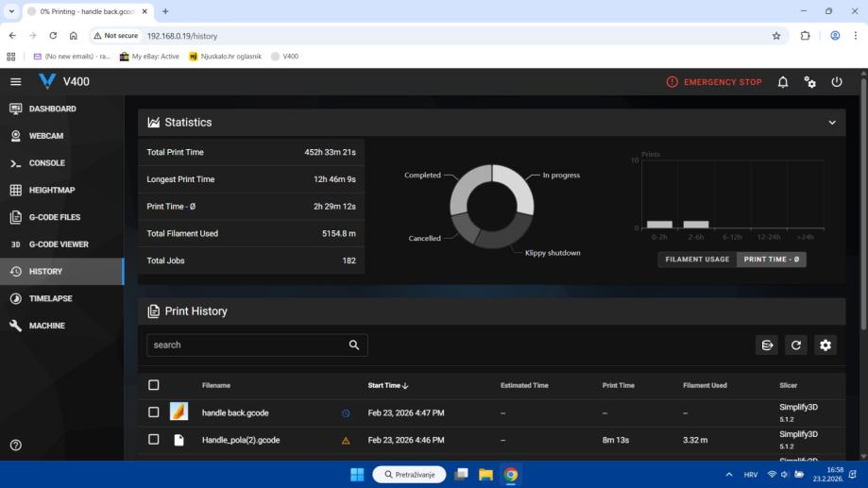Open the Windows system tray overflow arrow

[x=728, y=474]
